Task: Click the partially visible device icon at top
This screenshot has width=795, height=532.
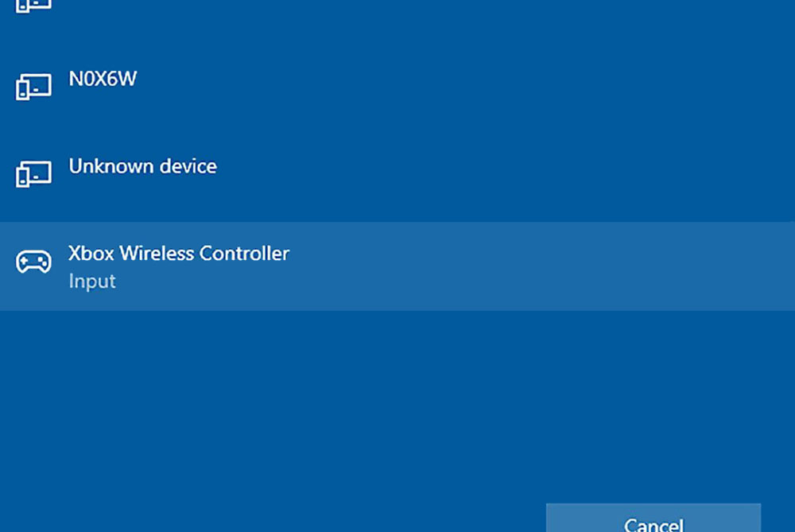Action: [x=33, y=4]
